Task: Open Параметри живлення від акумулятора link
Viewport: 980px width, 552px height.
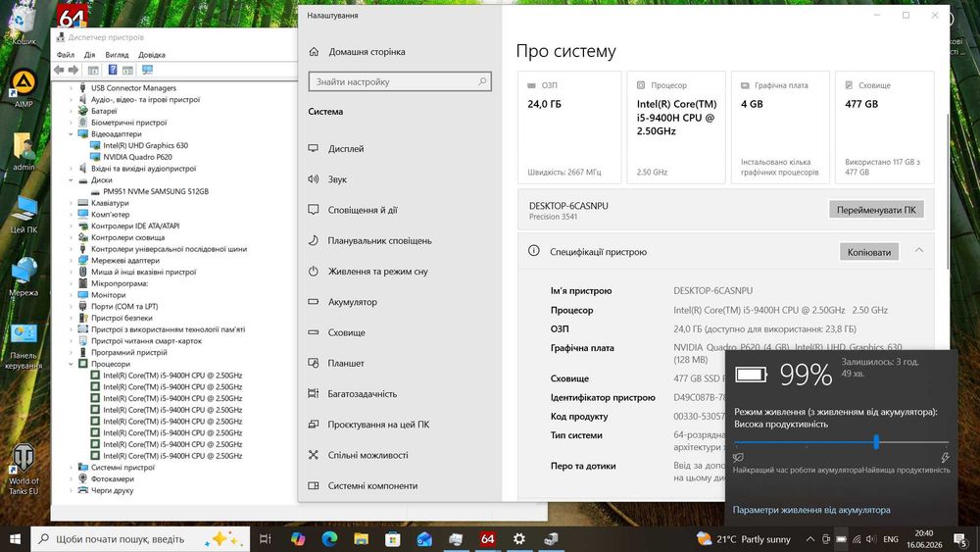Action: click(x=811, y=510)
